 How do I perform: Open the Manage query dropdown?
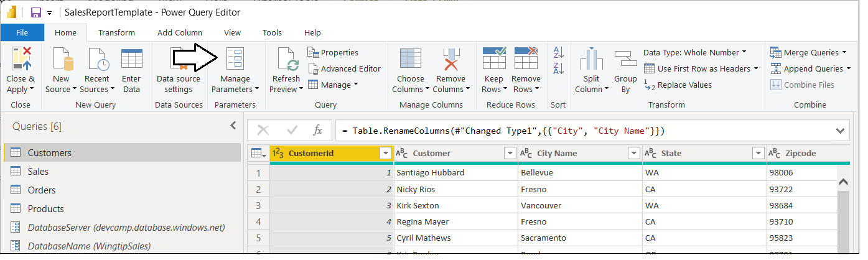click(x=333, y=85)
